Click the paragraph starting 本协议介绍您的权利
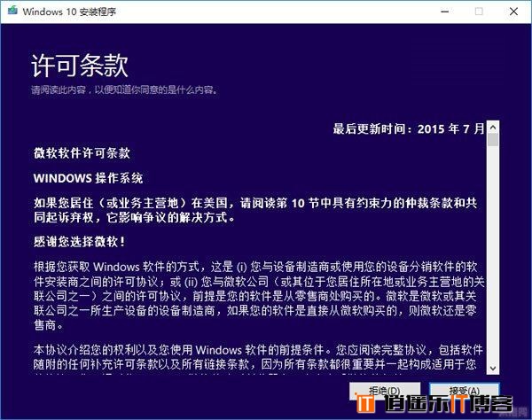Screen dimensions: 532x420 258,358
